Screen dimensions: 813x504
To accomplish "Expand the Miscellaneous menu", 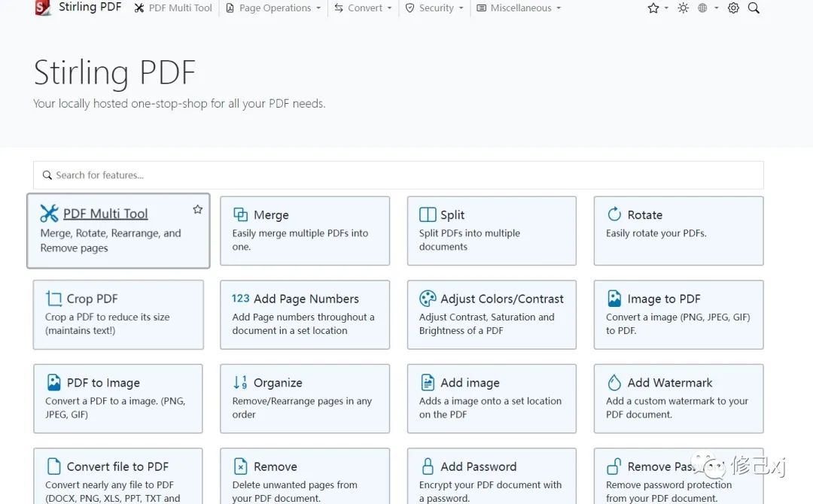I will [519, 8].
